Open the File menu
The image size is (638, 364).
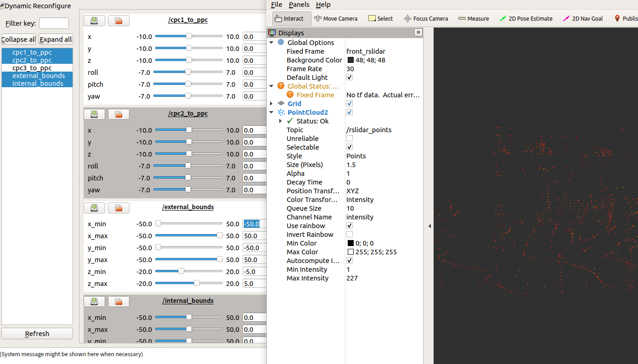(x=277, y=5)
